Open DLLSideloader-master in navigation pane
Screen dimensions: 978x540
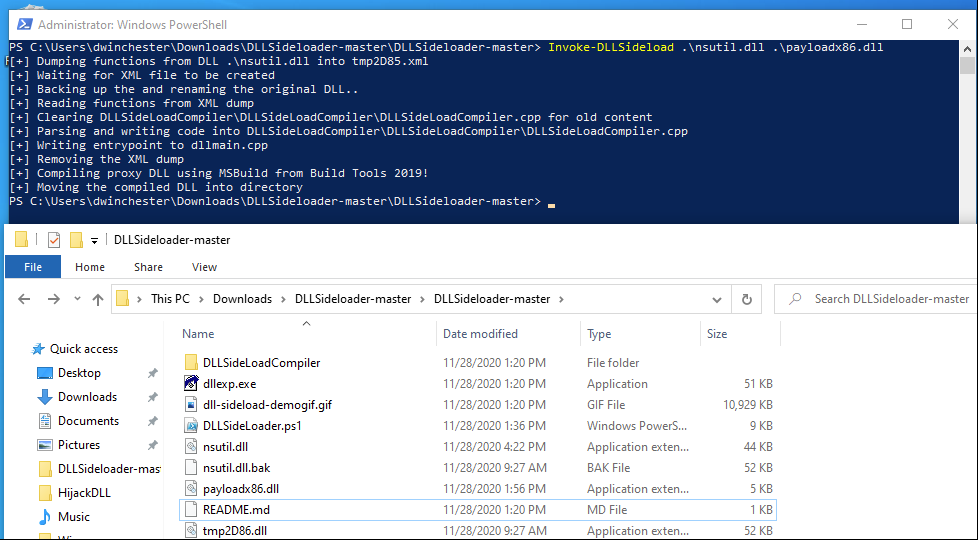[109, 469]
